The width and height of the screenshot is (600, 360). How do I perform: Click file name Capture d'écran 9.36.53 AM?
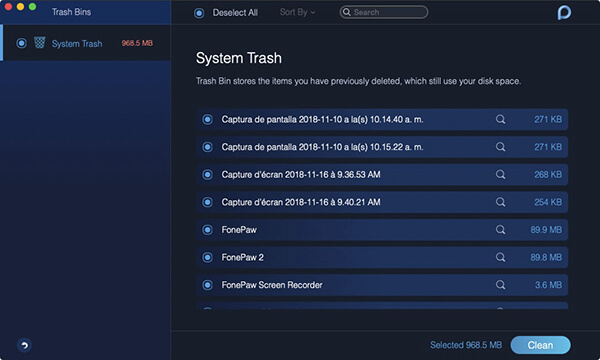pyautogui.click(x=301, y=174)
